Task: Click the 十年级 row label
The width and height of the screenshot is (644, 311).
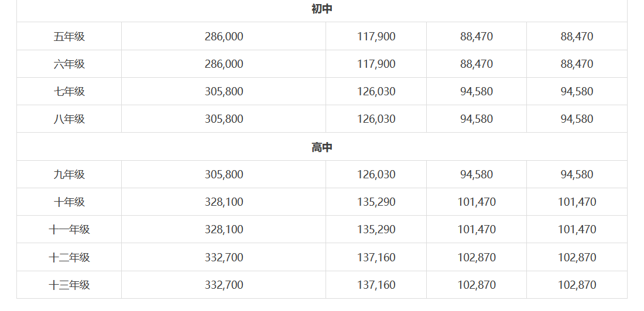Action: (69, 202)
